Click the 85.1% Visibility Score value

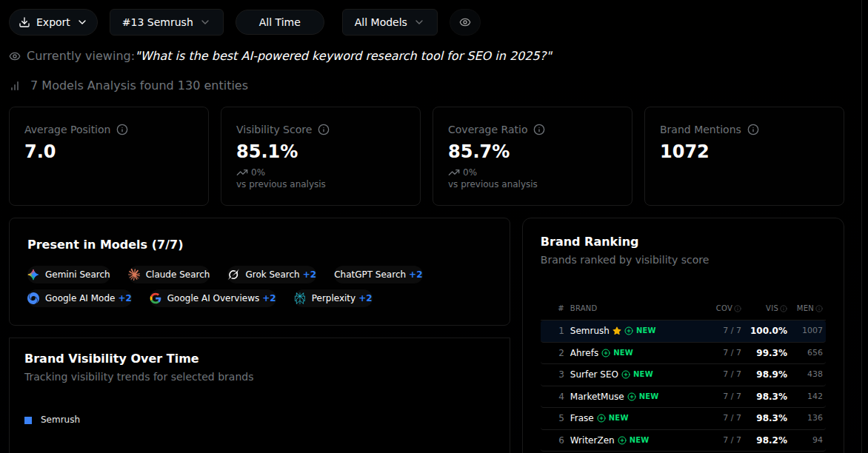point(267,152)
